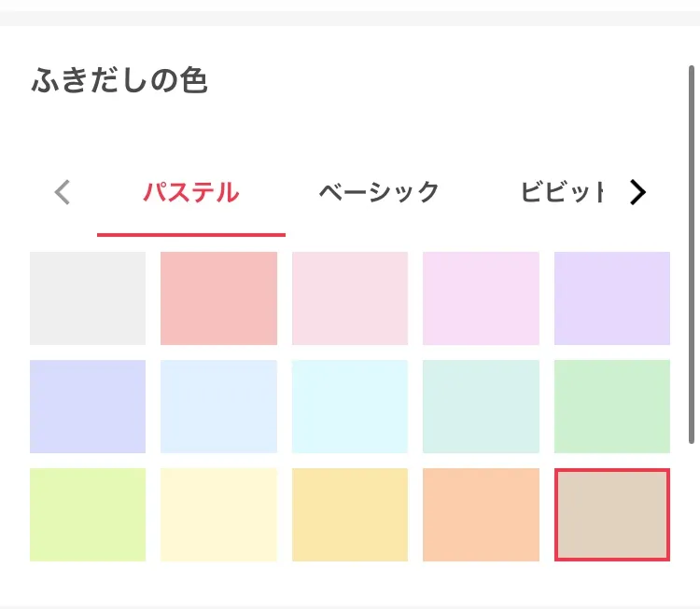Choose the lime yellow-green swatch
Screen dimensions: 700x609
pyautogui.click(x=88, y=515)
